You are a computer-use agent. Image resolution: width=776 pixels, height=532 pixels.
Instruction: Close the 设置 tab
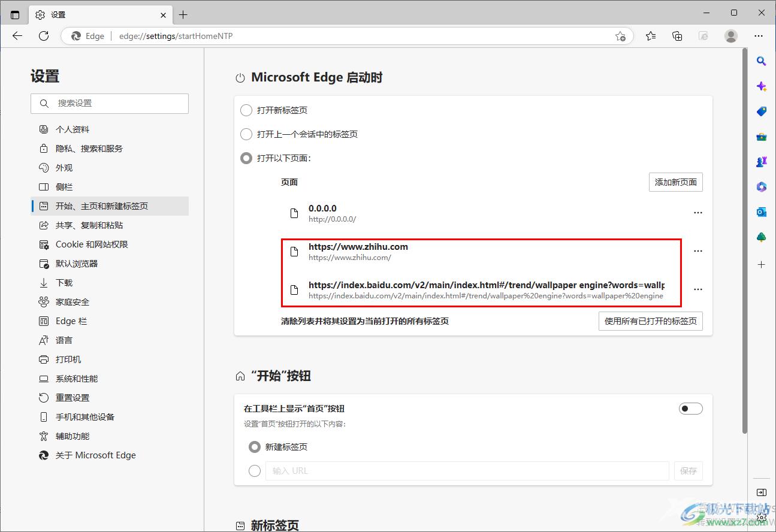163,14
